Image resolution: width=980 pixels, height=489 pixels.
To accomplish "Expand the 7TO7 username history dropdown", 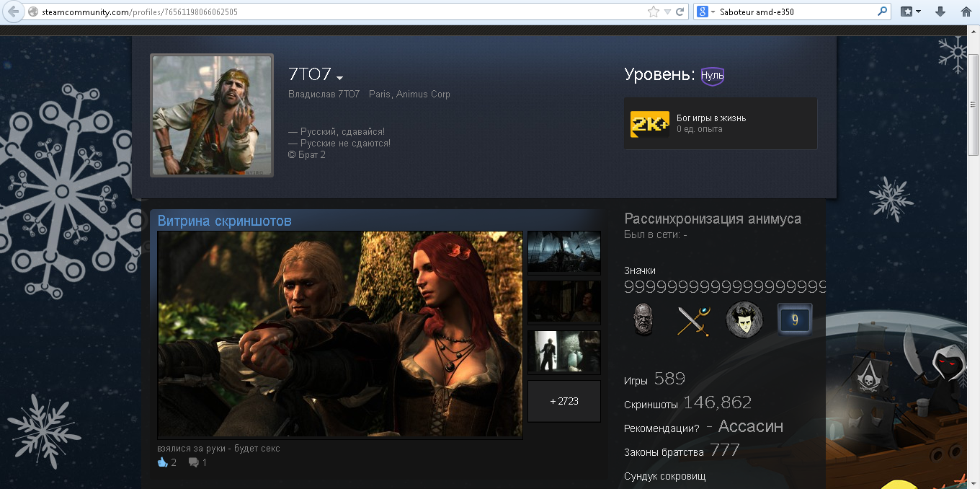I will click(340, 78).
